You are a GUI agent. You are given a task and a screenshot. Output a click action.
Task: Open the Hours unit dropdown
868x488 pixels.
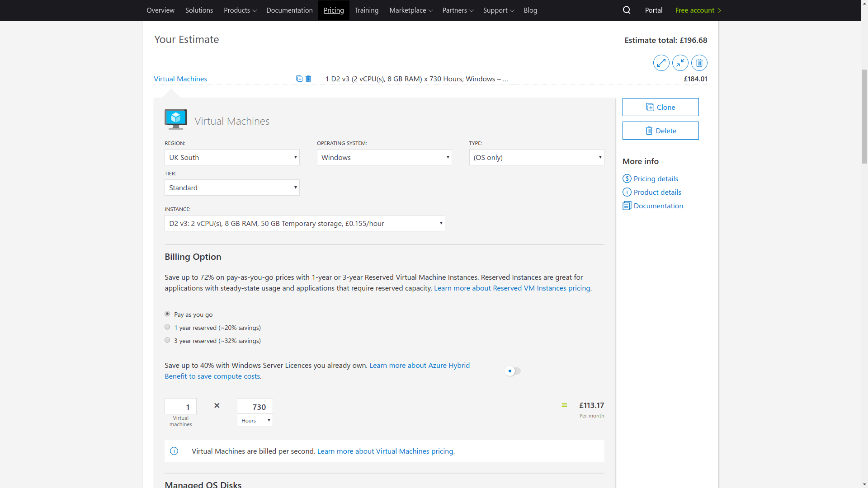(255, 421)
